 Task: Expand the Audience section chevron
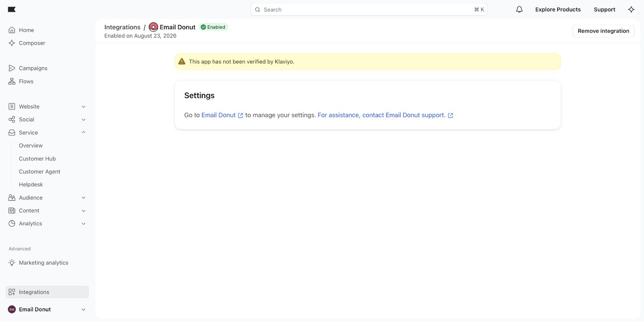pyautogui.click(x=84, y=198)
